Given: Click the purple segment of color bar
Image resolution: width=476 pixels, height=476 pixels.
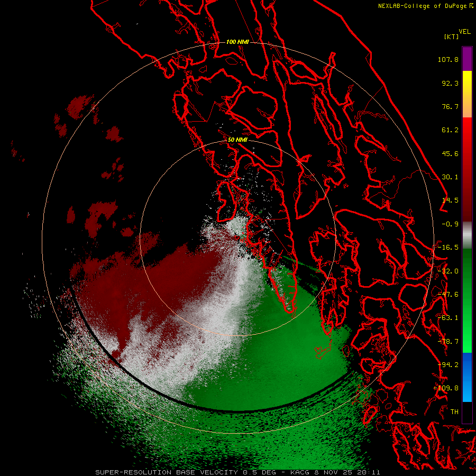Looking at the screenshot, I should click(467, 59).
